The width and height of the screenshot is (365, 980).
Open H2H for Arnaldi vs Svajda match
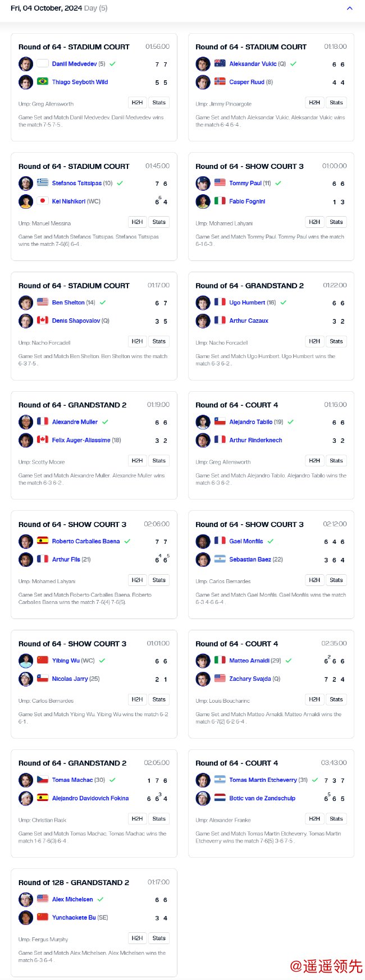[314, 699]
